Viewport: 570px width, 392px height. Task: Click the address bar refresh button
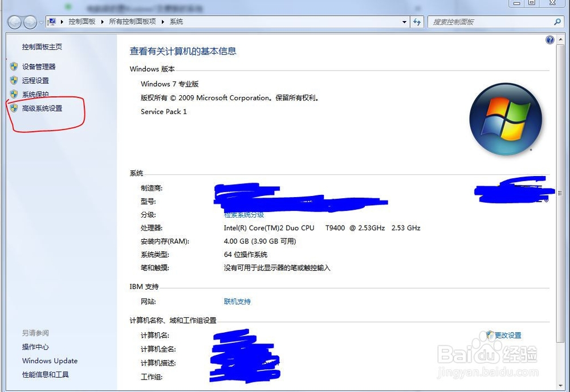[417, 22]
